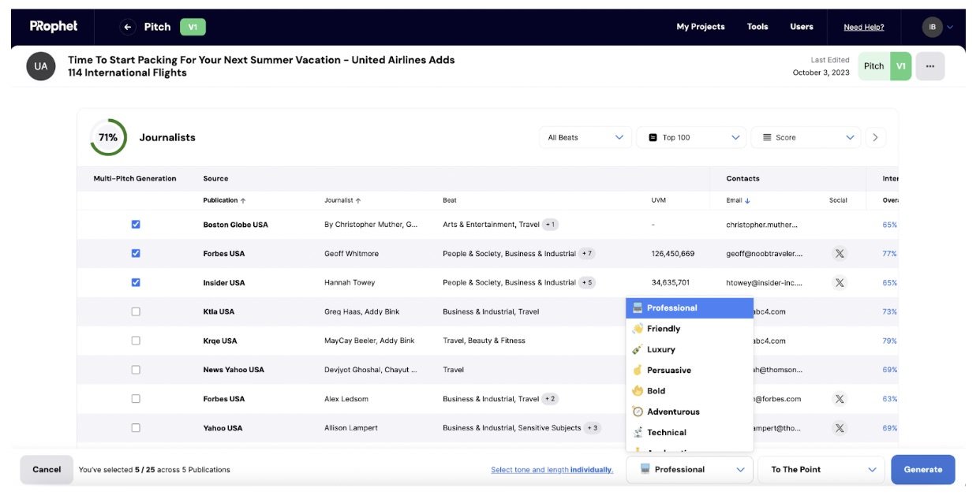The height and width of the screenshot is (503, 980).
Task: Open the IB user avatar menu
Action: [932, 27]
